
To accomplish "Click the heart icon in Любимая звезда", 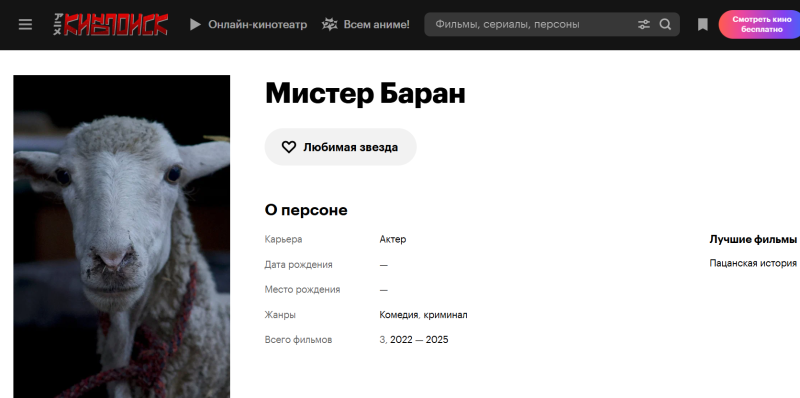I will point(289,147).
